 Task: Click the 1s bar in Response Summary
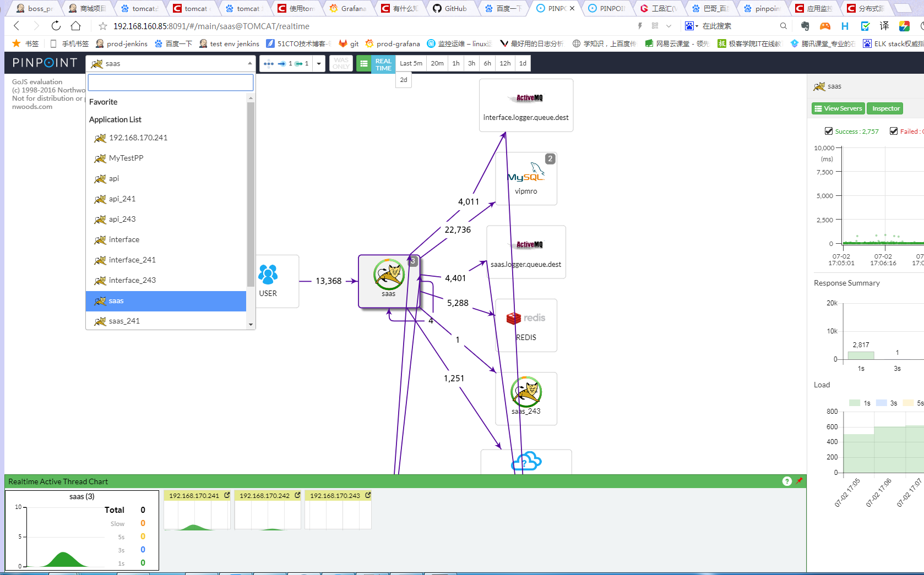coord(861,355)
